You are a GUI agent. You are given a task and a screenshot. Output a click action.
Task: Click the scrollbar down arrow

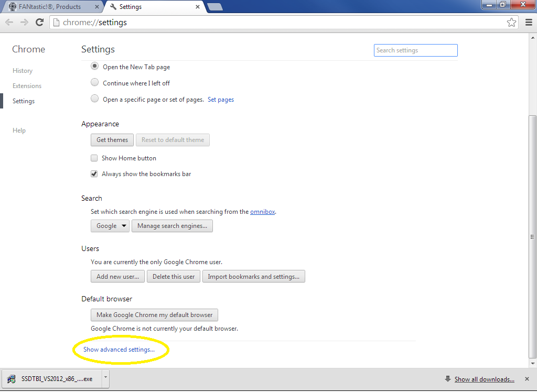click(x=533, y=364)
